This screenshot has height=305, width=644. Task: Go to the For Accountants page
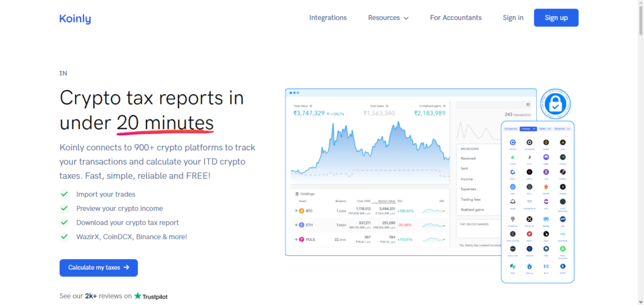(455, 18)
